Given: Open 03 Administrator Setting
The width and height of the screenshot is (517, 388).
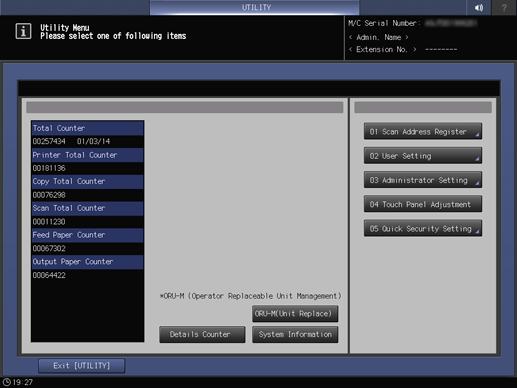Looking at the screenshot, I should tap(423, 180).
